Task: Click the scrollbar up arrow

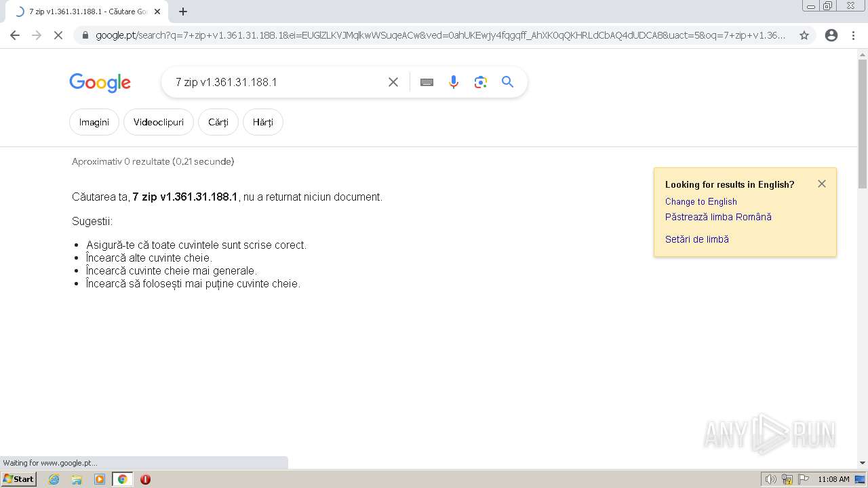Action: [x=863, y=54]
